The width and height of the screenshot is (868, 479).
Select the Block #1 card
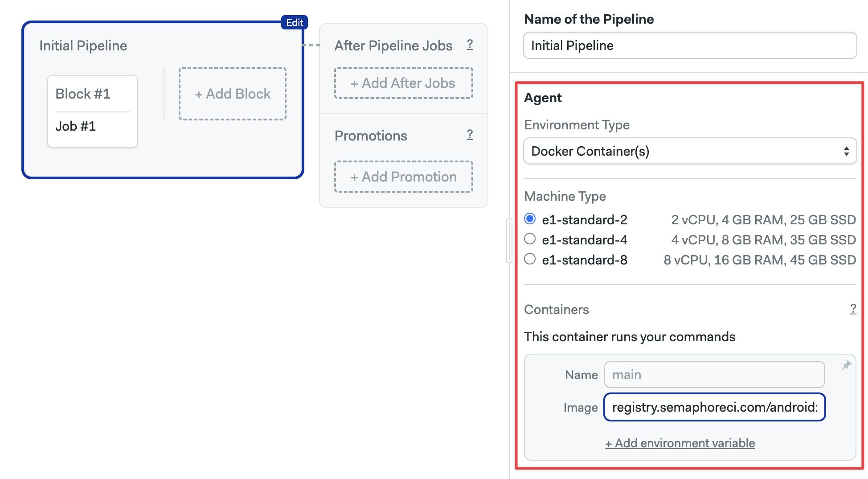click(x=83, y=94)
